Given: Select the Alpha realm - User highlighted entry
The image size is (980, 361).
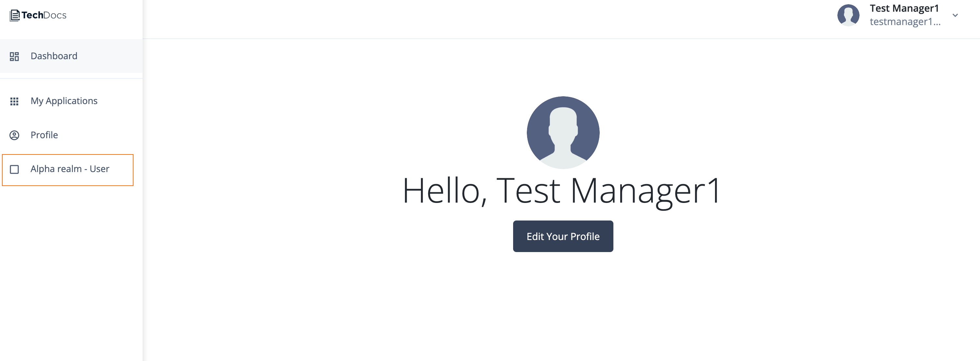Looking at the screenshot, I should pyautogui.click(x=70, y=169).
